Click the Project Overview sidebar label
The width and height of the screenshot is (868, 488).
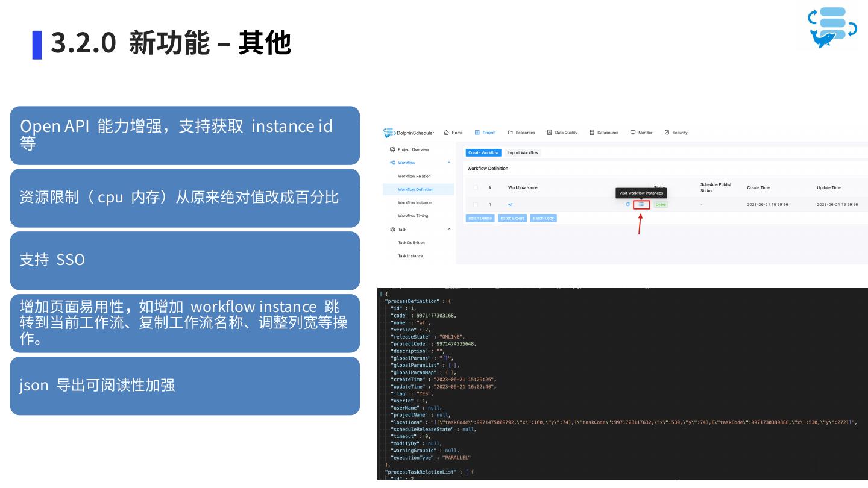[414, 149]
